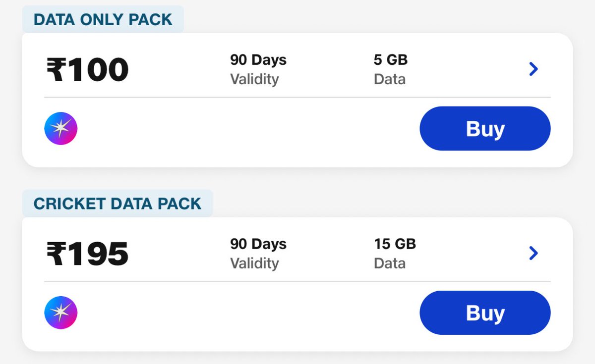
Task: Tap empty space beside the ₹195 pack's star icon
Action: [x=248, y=313]
